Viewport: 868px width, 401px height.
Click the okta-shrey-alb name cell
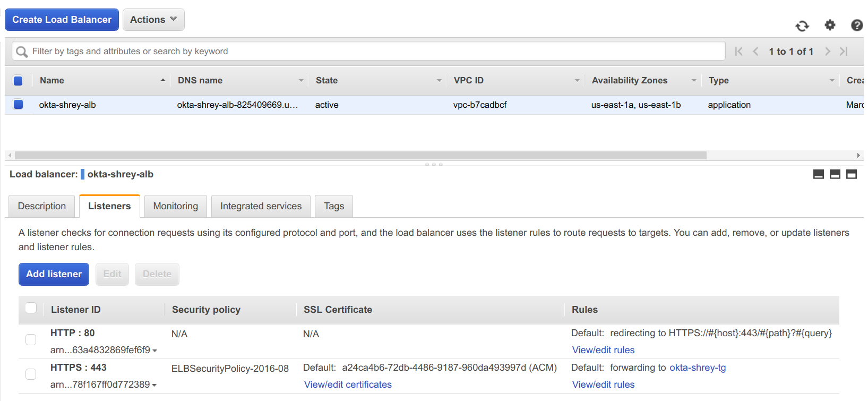[67, 105]
